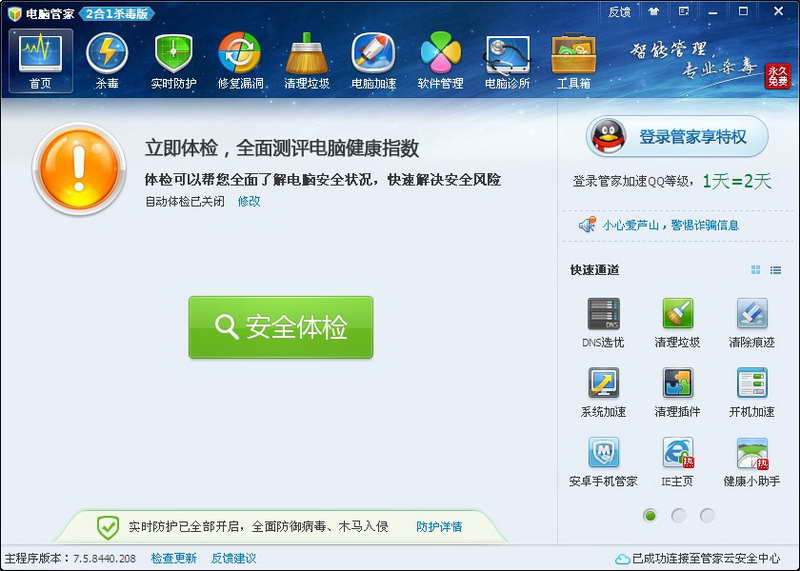Launch 健康小助手 tool

coord(752,462)
